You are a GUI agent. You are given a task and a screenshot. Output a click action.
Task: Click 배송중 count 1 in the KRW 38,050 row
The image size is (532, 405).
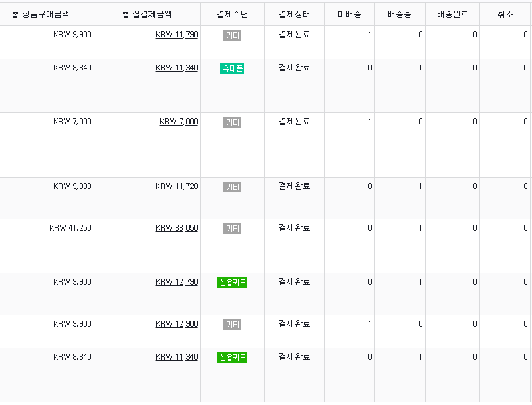click(420, 228)
